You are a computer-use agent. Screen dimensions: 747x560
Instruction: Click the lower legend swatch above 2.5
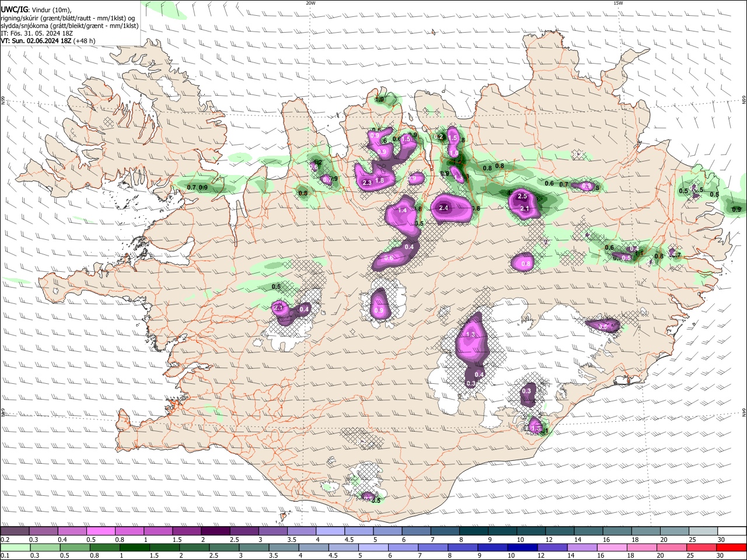pyautogui.click(x=224, y=547)
